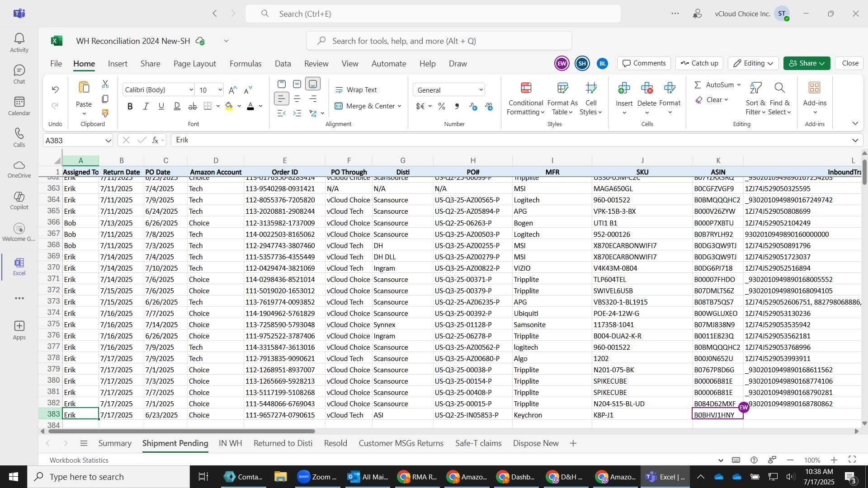This screenshot has height=488, width=868.
Task: Open File Explorer from taskbar
Action: click(x=280, y=477)
